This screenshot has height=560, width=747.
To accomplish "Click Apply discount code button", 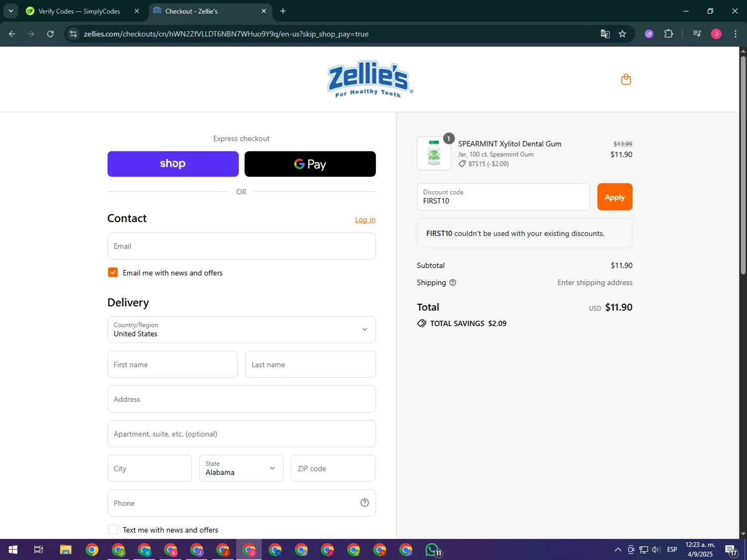I will [615, 197].
